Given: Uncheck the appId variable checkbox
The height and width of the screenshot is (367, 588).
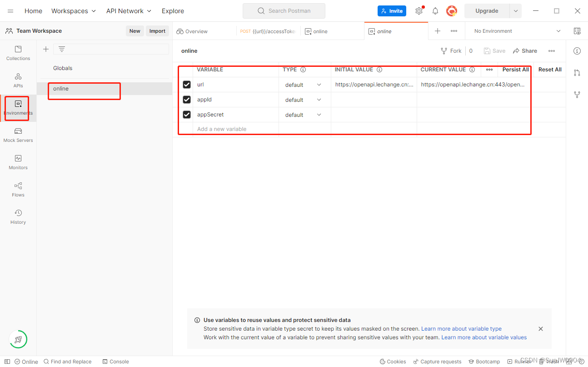Looking at the screenshot, I should (x=187, y=100).
